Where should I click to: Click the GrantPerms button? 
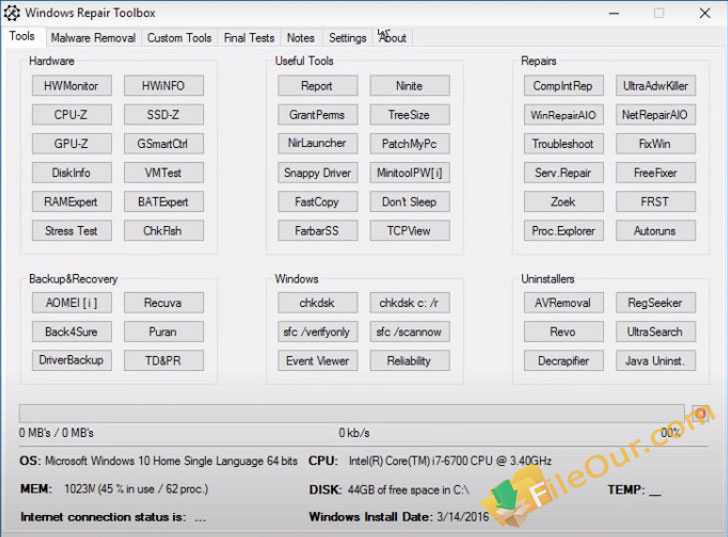pos(318,115)
